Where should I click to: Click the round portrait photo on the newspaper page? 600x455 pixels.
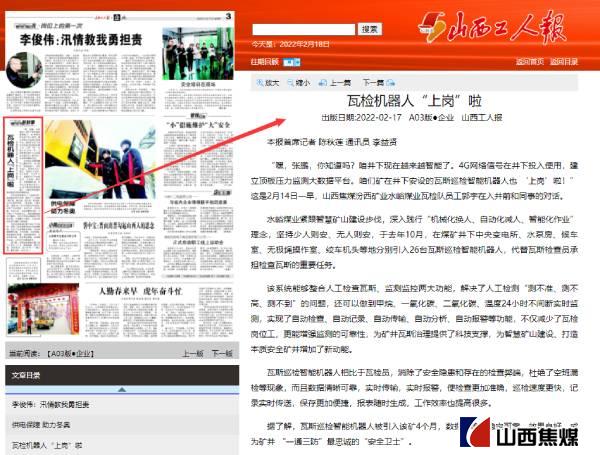[24, 71]
